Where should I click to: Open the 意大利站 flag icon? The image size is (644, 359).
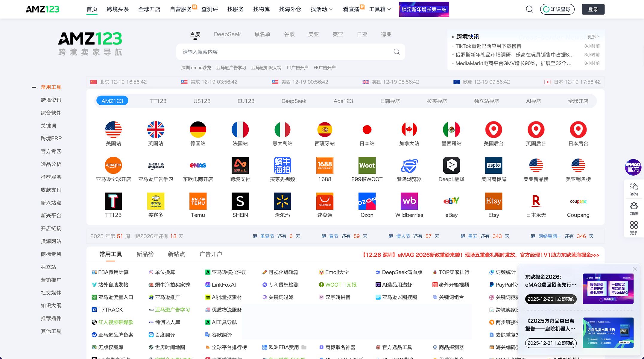click(282, 130)
